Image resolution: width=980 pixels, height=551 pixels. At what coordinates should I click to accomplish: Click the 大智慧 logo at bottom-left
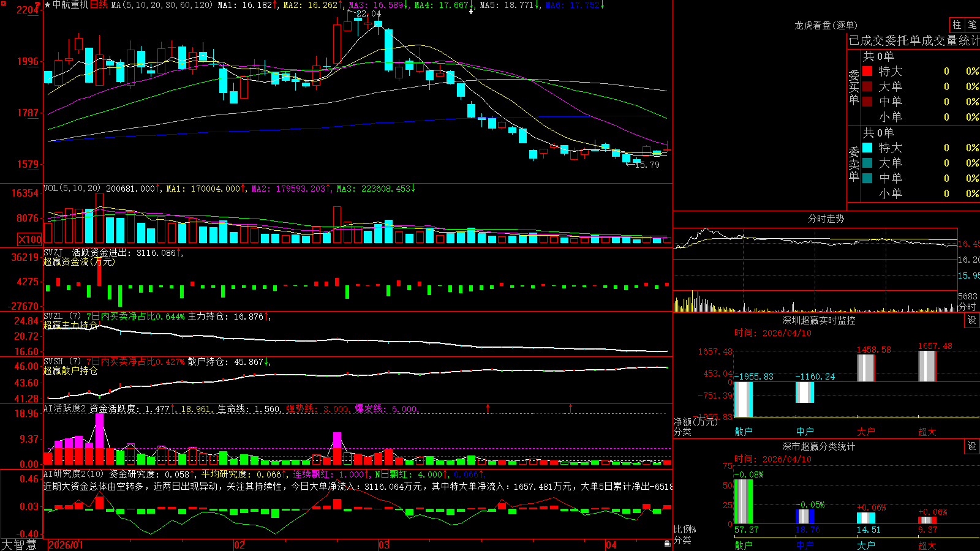tap(19, 544)
